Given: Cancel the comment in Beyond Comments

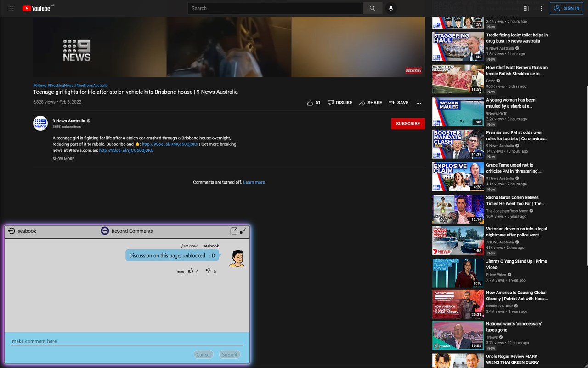Looking at the screenshot, I should tap(204, 354).
